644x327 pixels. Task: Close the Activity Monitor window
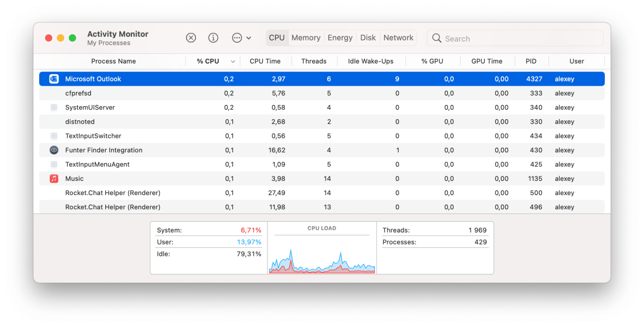[49, 38]
